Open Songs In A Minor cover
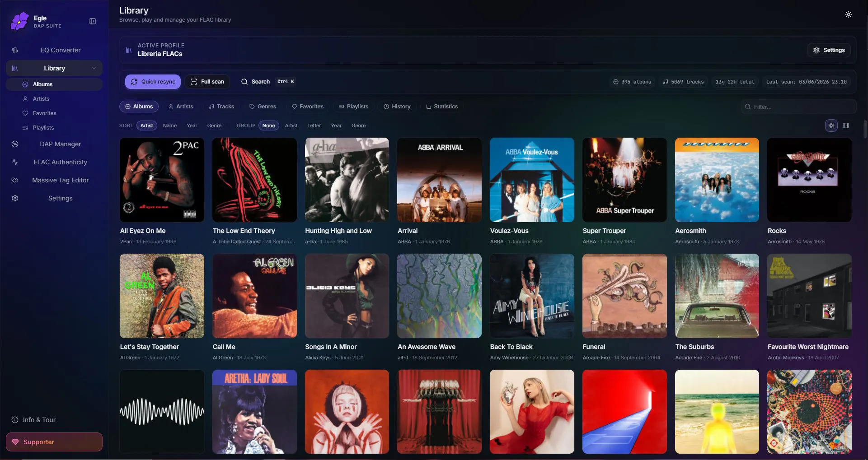 (x=347, y=296)
